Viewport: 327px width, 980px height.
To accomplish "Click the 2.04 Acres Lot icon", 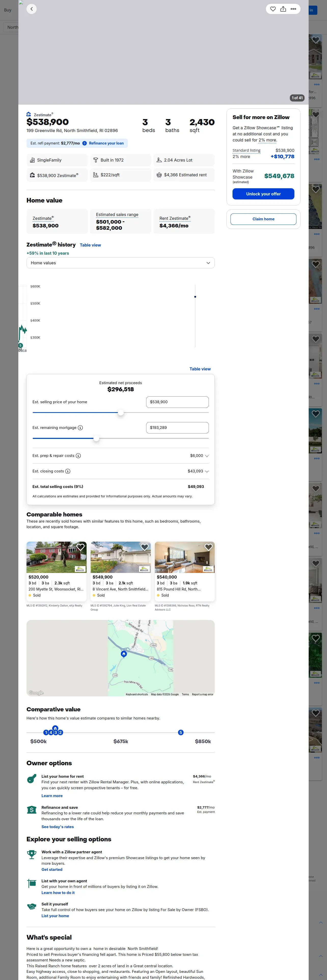I will point(159,160).
